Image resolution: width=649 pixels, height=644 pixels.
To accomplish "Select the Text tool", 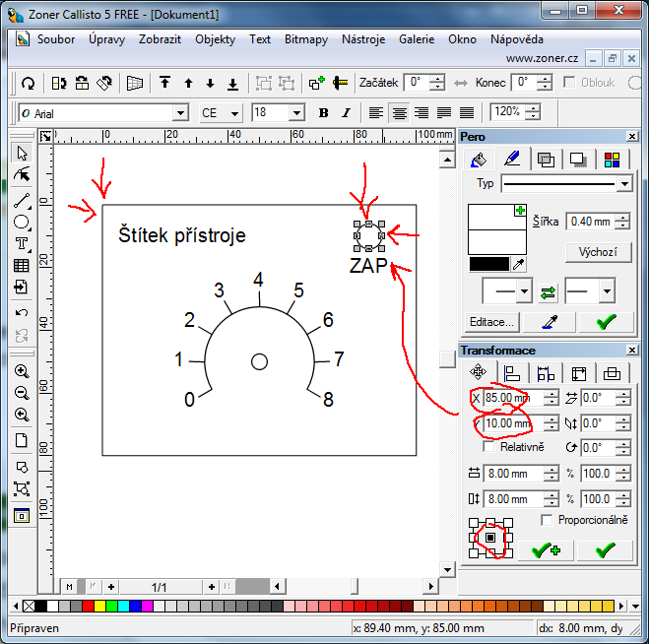I will click(x=22, y=243).
